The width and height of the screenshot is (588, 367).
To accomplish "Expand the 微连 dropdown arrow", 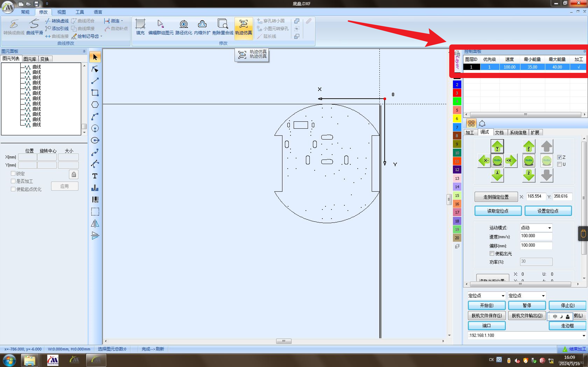I will click(122, 21).
